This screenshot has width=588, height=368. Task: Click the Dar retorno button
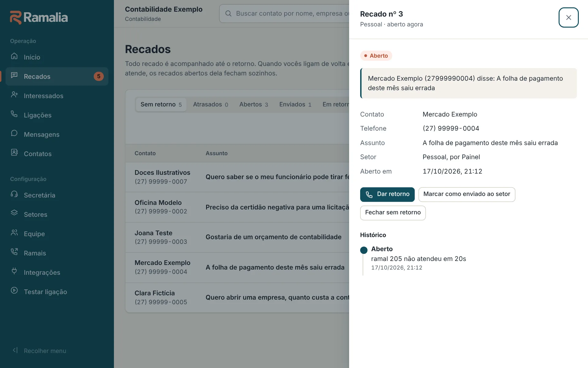click(387, 194)
